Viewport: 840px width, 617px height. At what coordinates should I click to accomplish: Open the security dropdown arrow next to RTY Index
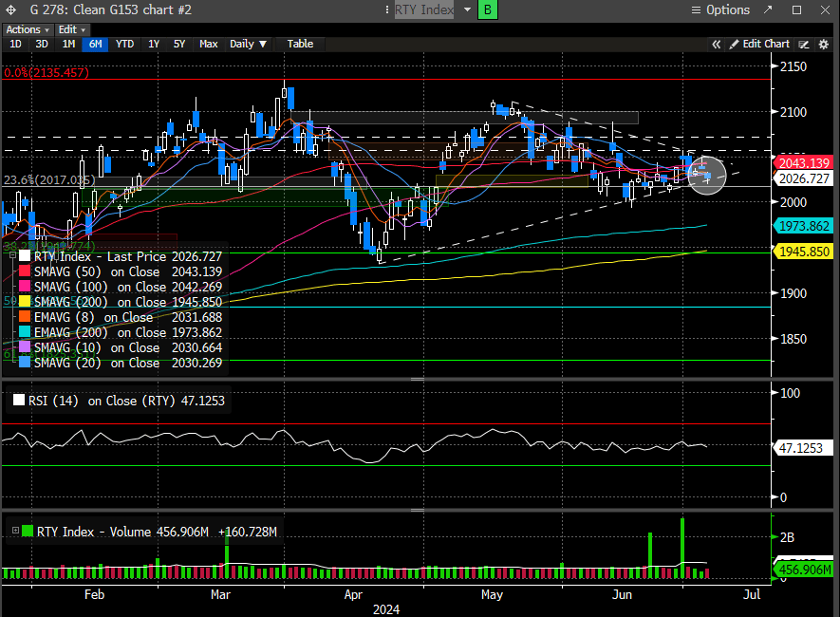[x=467, y=9]
